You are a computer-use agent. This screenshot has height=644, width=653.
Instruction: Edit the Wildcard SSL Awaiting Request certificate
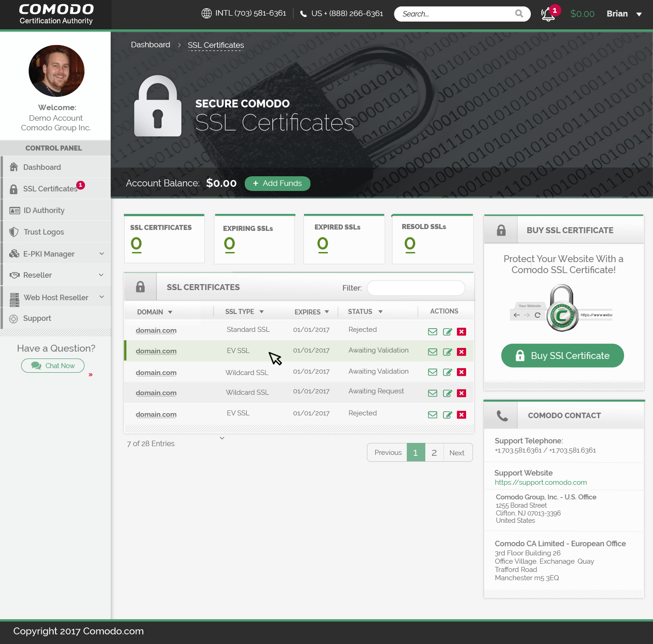point(447,393)
